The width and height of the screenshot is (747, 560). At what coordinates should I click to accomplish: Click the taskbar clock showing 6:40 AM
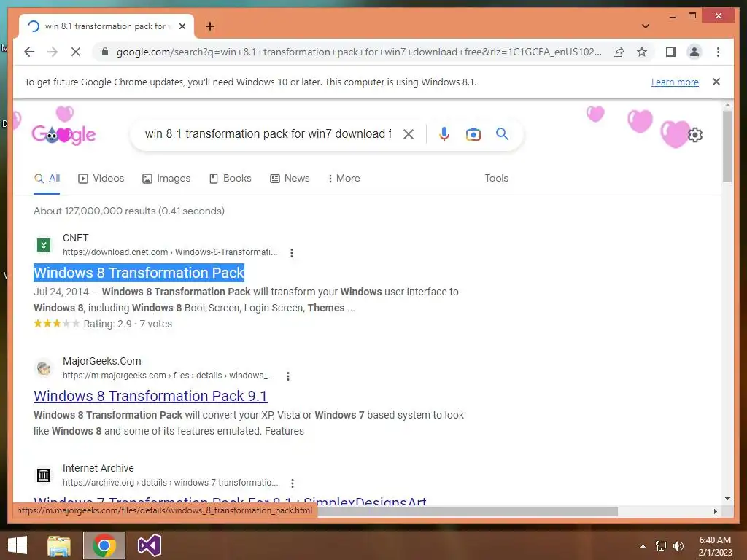point(715,546)
